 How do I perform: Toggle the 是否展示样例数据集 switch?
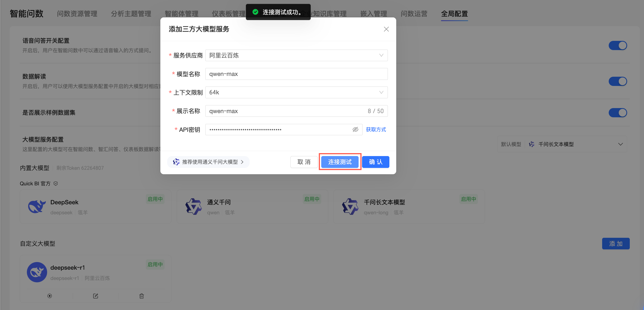click(x=618, y=113)
